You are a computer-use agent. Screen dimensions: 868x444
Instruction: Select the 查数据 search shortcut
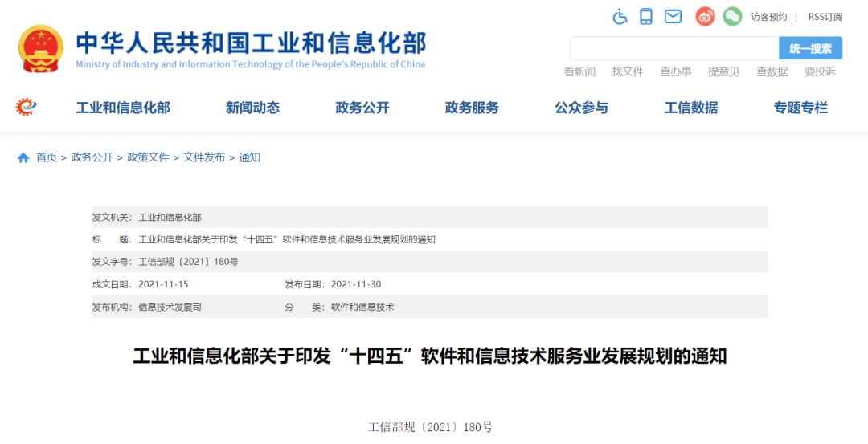772,72
